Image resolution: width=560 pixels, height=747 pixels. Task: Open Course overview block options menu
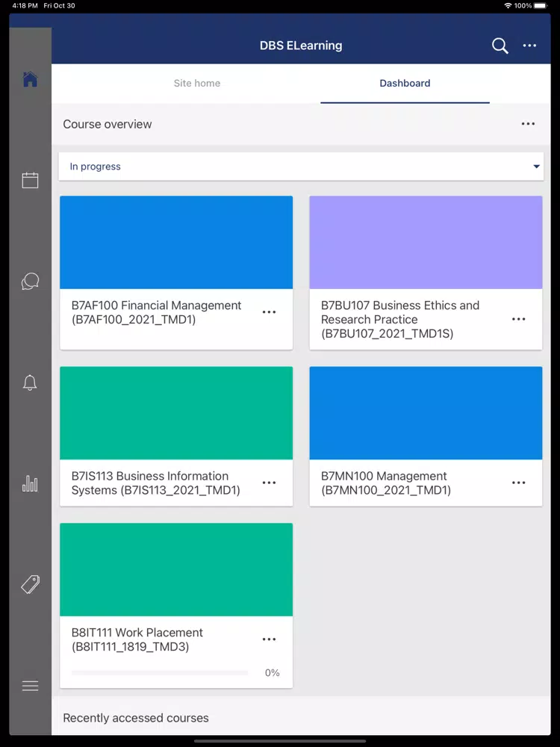528,124
